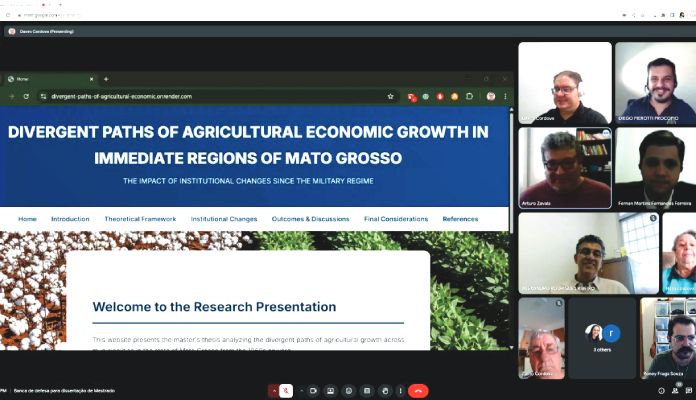Click the profile avatar in shared browser

(490, 96)
